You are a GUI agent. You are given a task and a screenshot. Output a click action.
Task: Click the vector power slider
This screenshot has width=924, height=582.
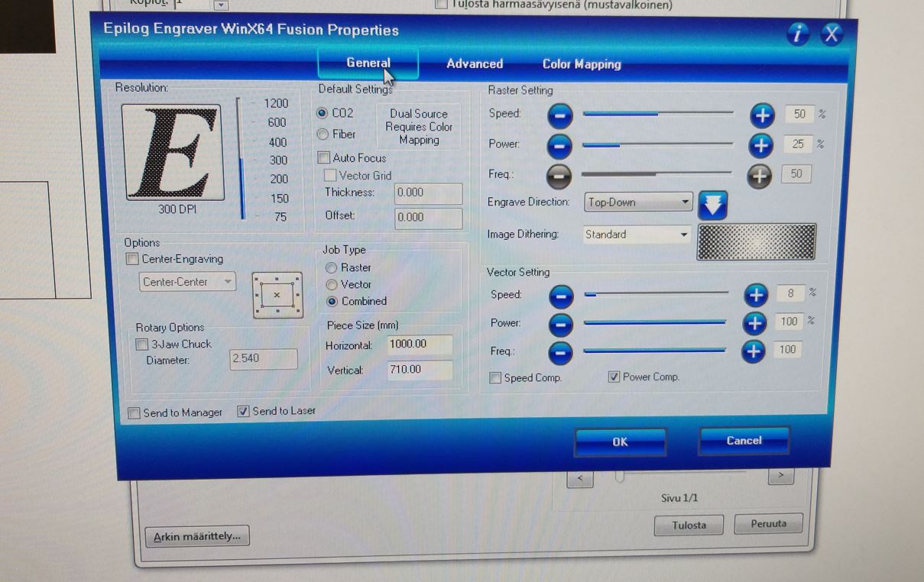655,322
